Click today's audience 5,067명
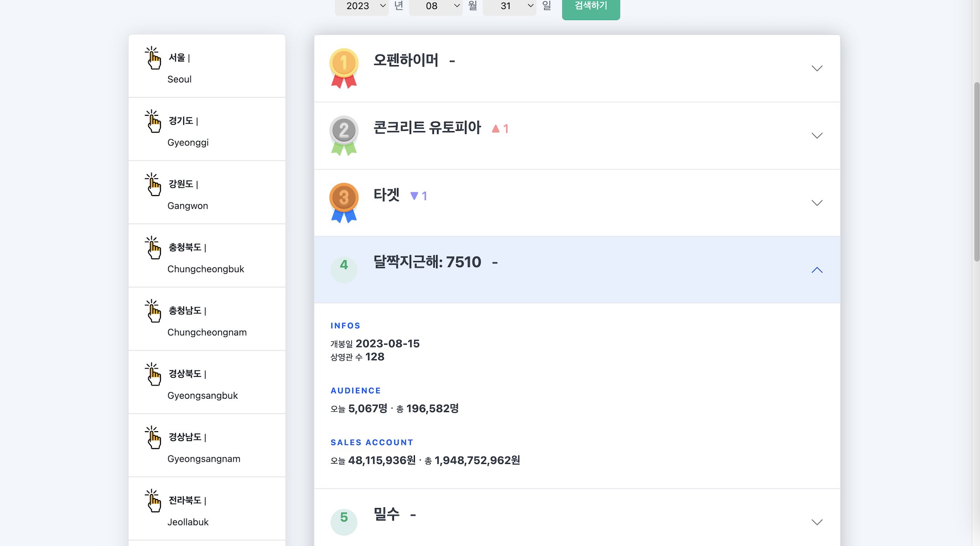Viewport: 980px width, 546px height. coord(368,408)
